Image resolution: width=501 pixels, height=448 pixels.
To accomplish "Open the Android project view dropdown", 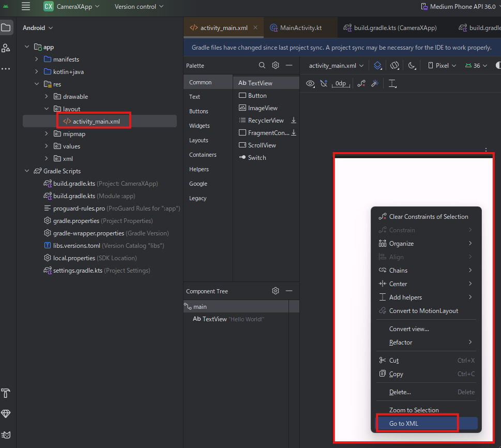I will click(x=38, y=28).
